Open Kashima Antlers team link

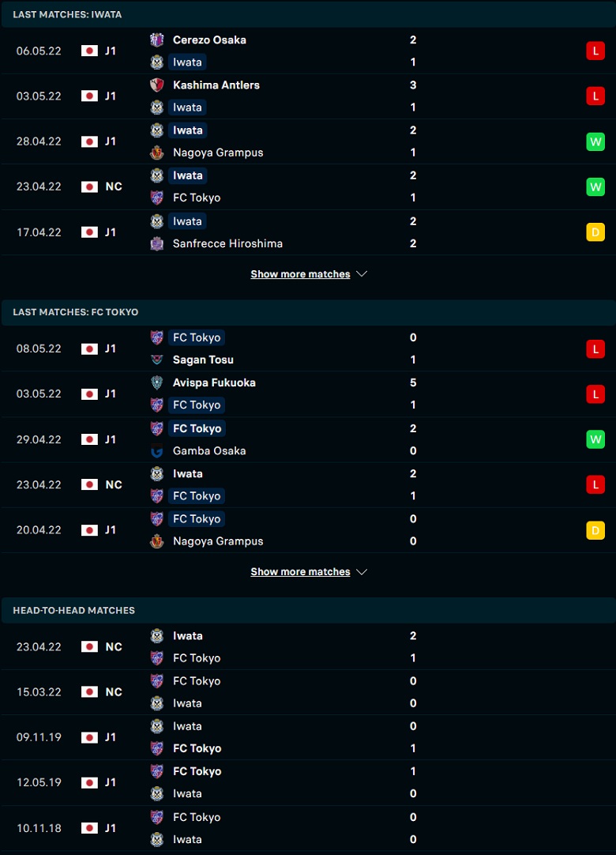point(216,85)
